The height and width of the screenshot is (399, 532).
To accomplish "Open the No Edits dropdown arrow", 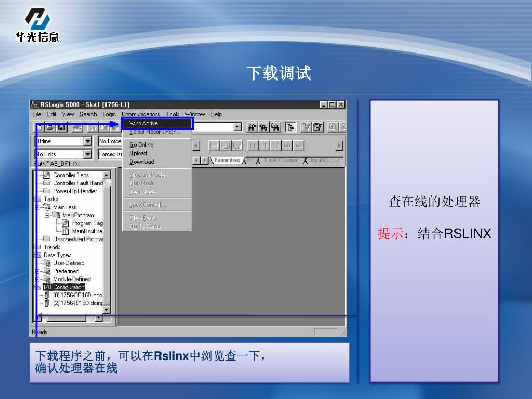I will 87,154.
